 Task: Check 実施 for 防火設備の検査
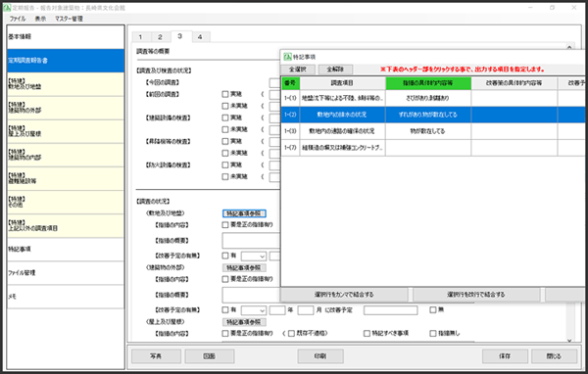(x=225, y=164)
